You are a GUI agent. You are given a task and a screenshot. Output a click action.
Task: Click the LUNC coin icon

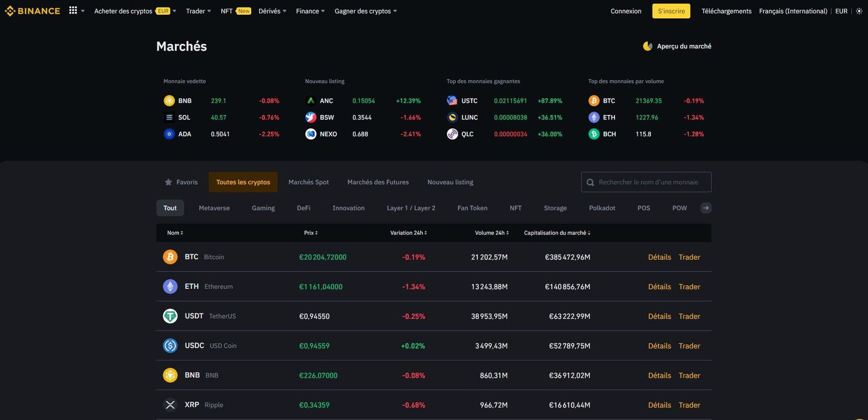pyautogui.click(x=452, y=117)
